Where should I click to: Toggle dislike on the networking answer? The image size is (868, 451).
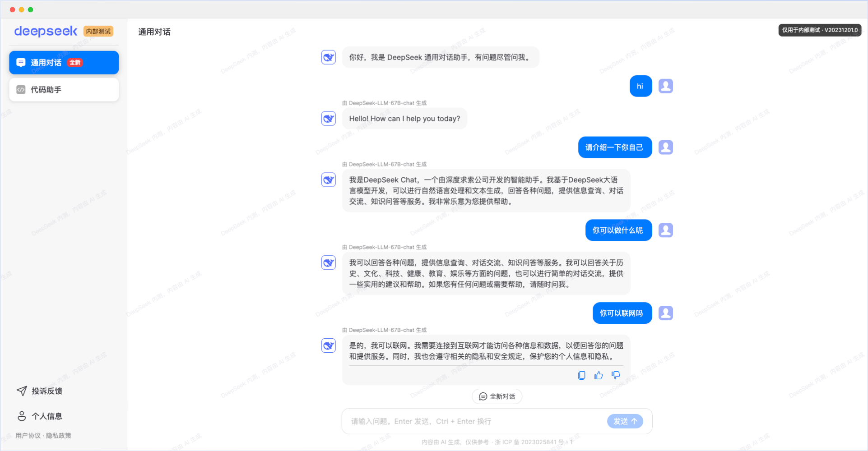coord(615,375)
